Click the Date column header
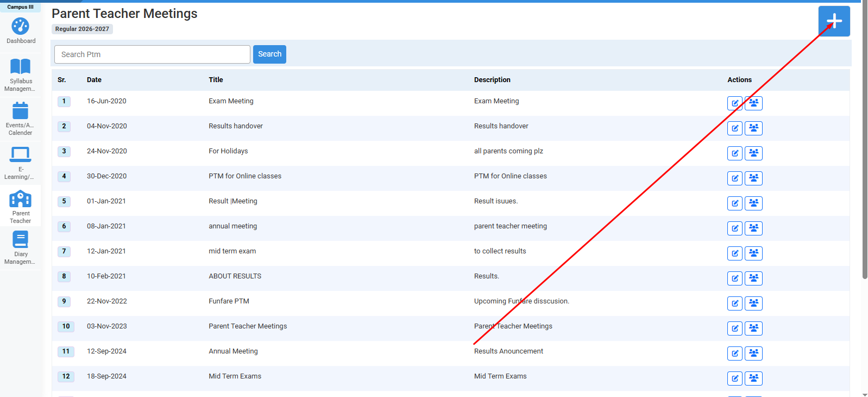The height and width of the screenshot is (397, 868). [x=94, y=80]
